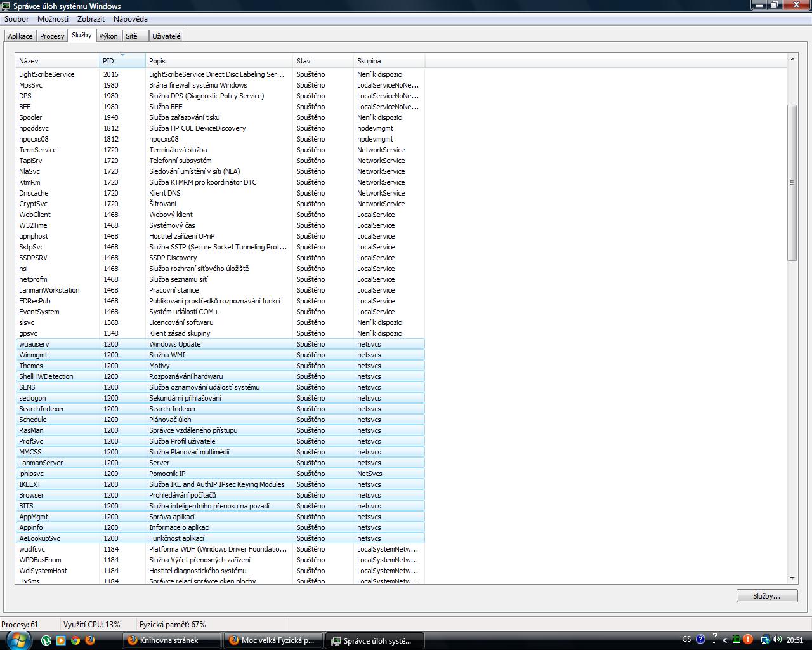Screen dimensions: 812x650
Task: Select the LanmanServer service row
Action: point(220,463)
